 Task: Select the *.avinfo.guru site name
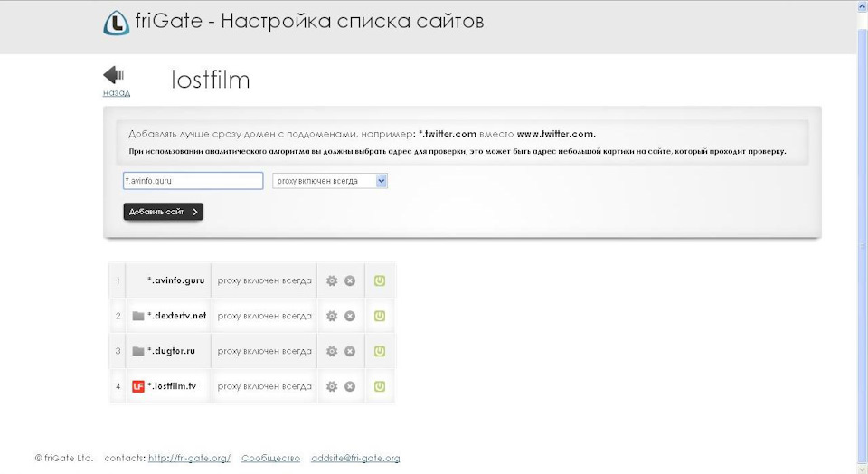(176, 280)
